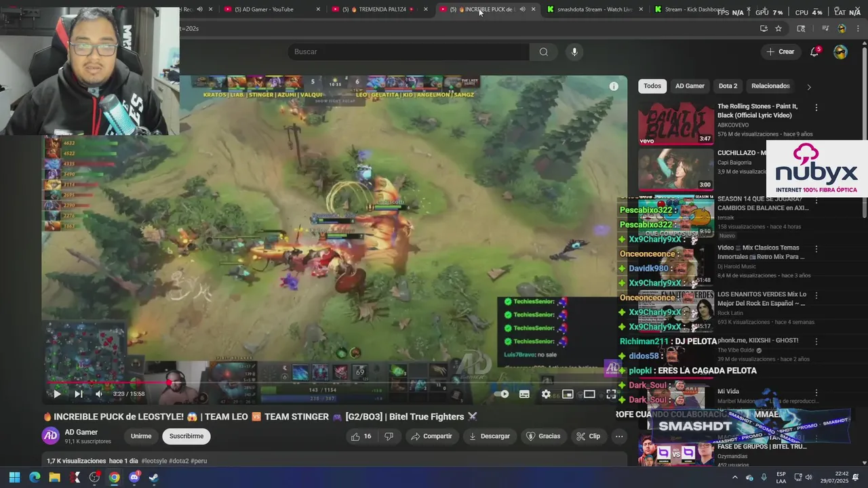Enter fullscreen mode
The height and width of the screenshot is (488, 868).
point(611,394)
